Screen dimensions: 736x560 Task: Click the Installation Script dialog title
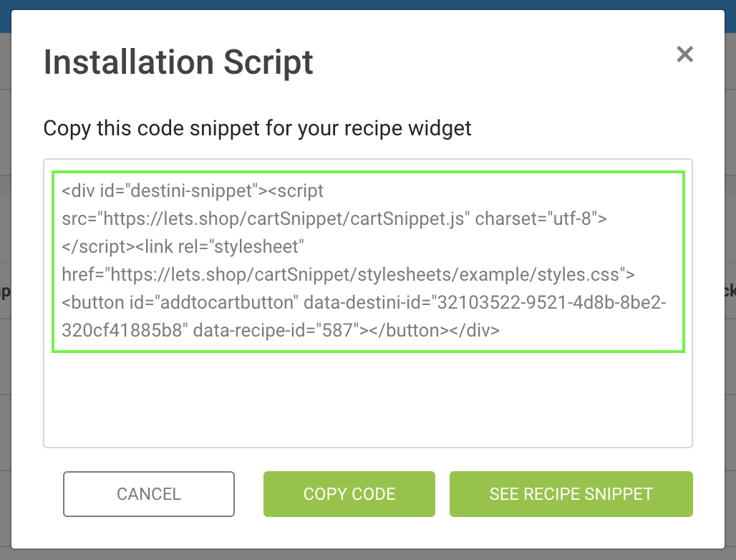point(178,62)
